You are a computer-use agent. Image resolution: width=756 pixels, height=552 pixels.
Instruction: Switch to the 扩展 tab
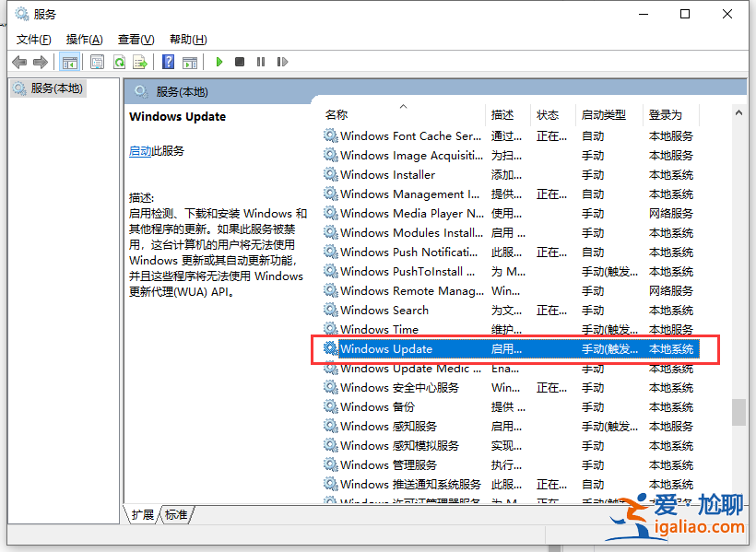pyautogui.click(x=141, y=515)
